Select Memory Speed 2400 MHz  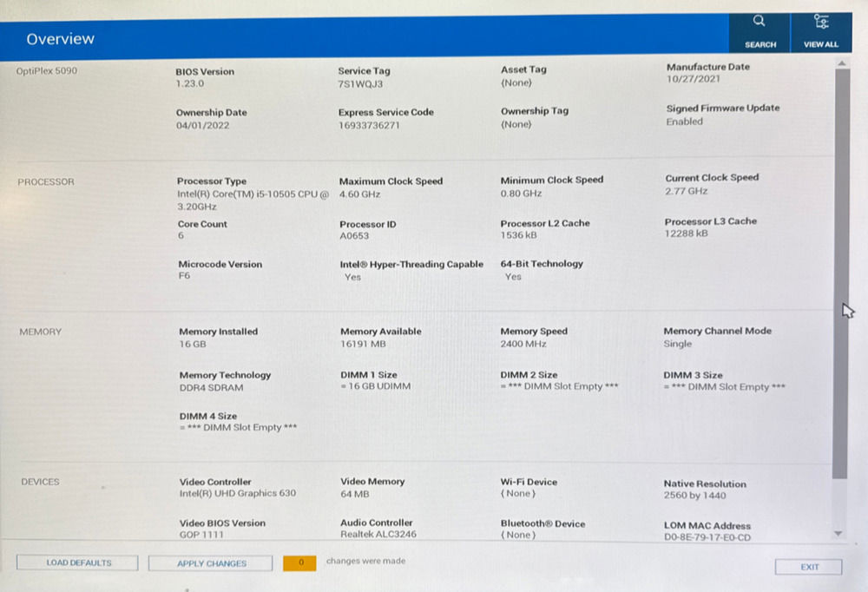tap(523, 344)
